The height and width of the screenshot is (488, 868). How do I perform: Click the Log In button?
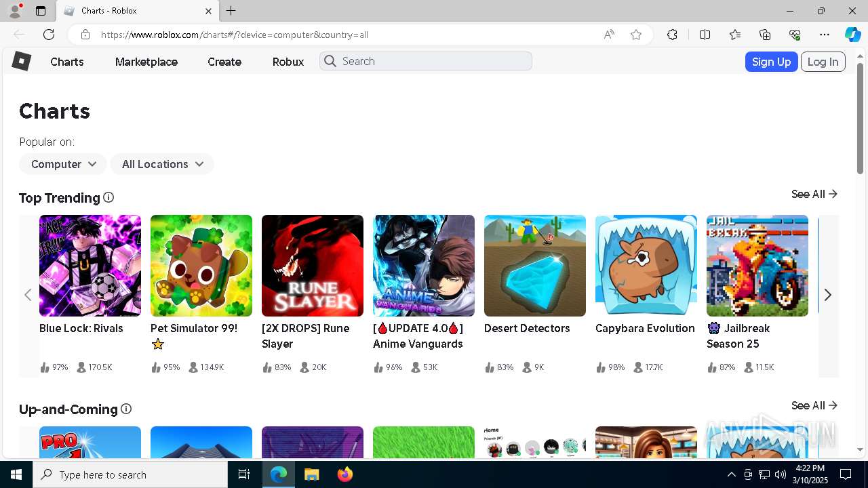(823, 62)
